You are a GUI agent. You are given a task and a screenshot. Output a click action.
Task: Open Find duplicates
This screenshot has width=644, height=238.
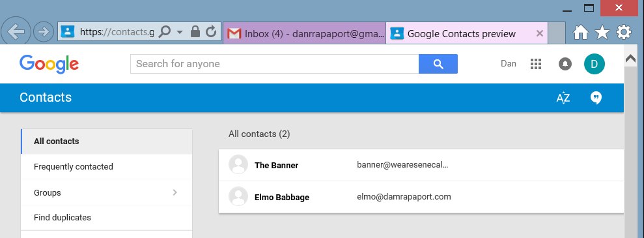click(106, 217)
